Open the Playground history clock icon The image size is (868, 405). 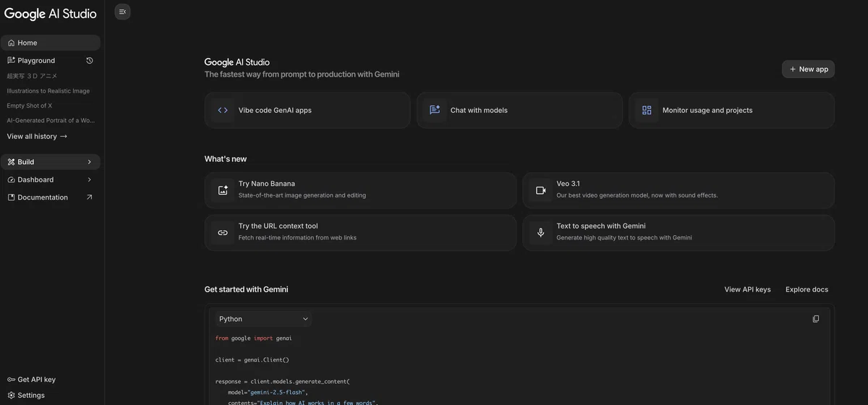[x=90, y=61]
